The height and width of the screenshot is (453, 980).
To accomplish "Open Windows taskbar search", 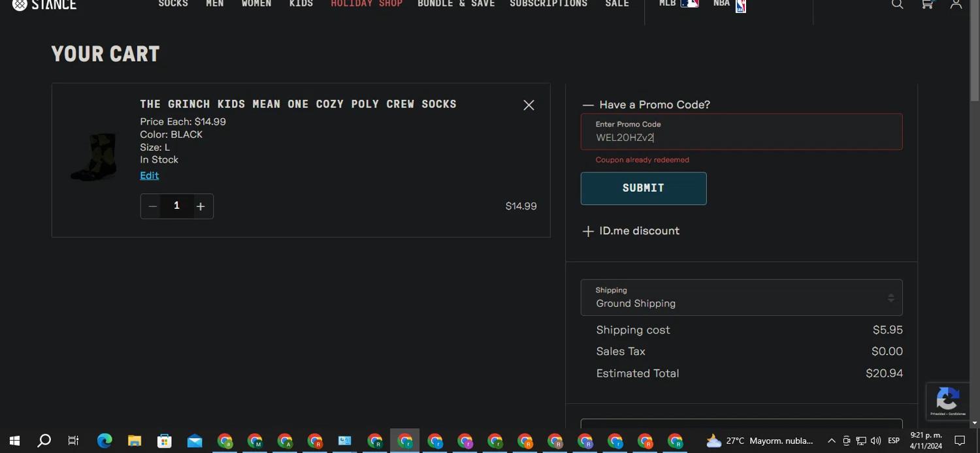I will (x=44, y=441).
